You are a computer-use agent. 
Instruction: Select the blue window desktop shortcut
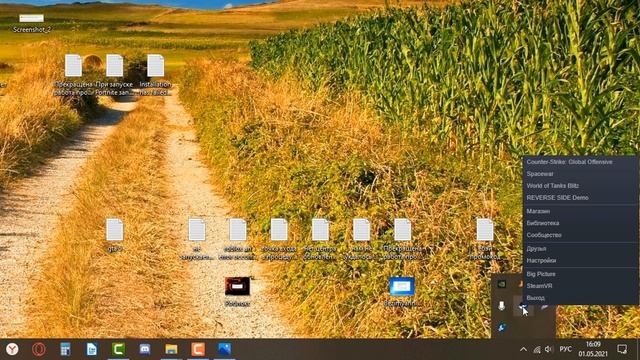pyautogui.click(x=402, y=291)
